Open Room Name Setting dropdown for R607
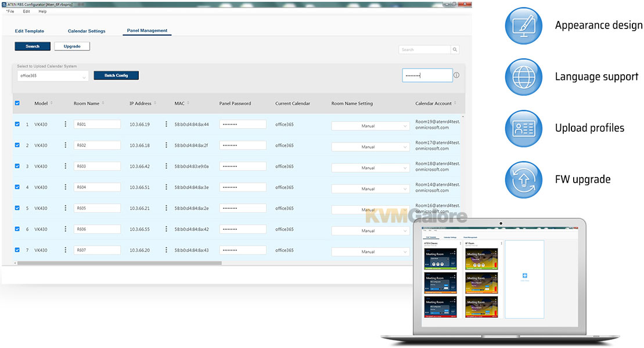 click(x=370, y=252)
